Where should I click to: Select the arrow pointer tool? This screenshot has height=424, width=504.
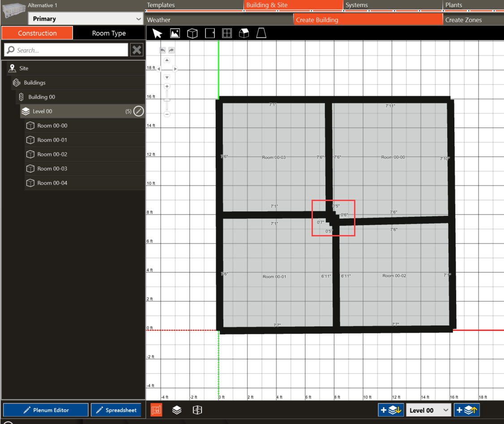pos(157,34)
